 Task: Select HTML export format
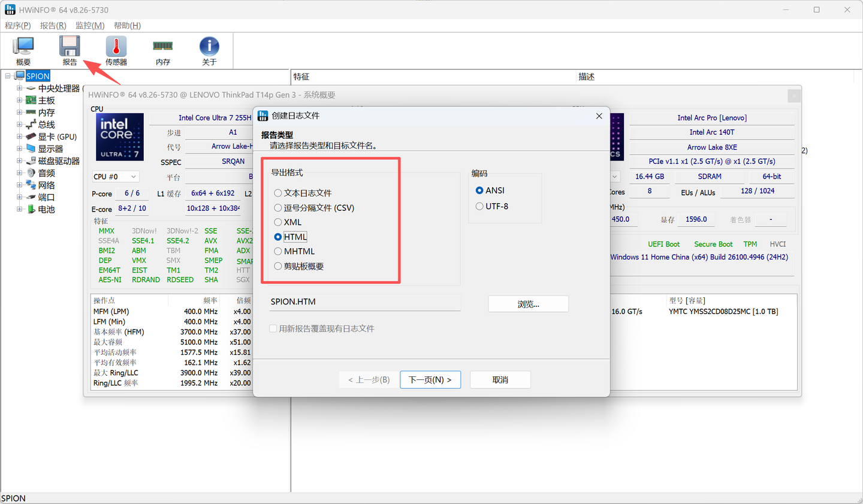290,237
